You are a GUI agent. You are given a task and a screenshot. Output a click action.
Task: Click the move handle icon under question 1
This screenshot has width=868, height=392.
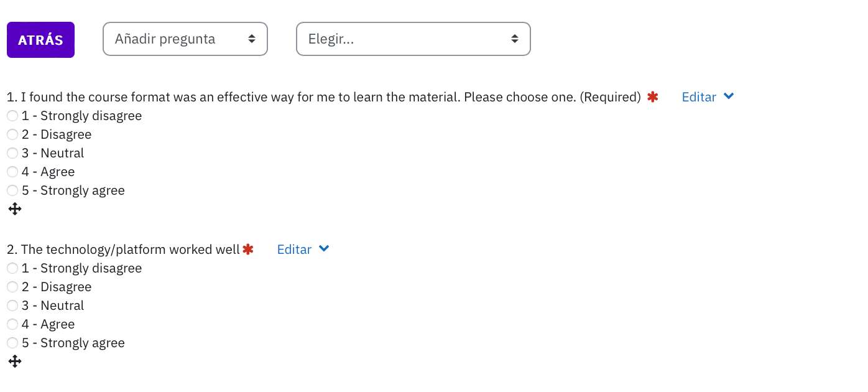15,209
